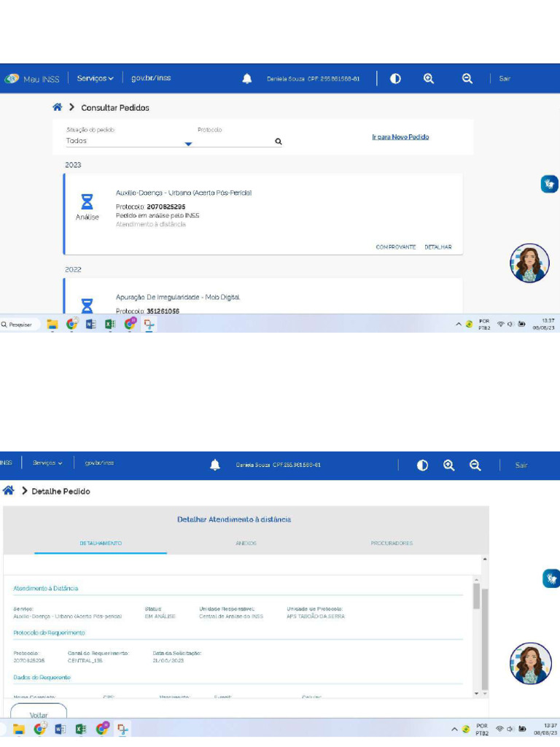Click hourglass icon on Apuração De Irregularidade card
The width and height of the screenshot is (560, 747).
(87, 306)
